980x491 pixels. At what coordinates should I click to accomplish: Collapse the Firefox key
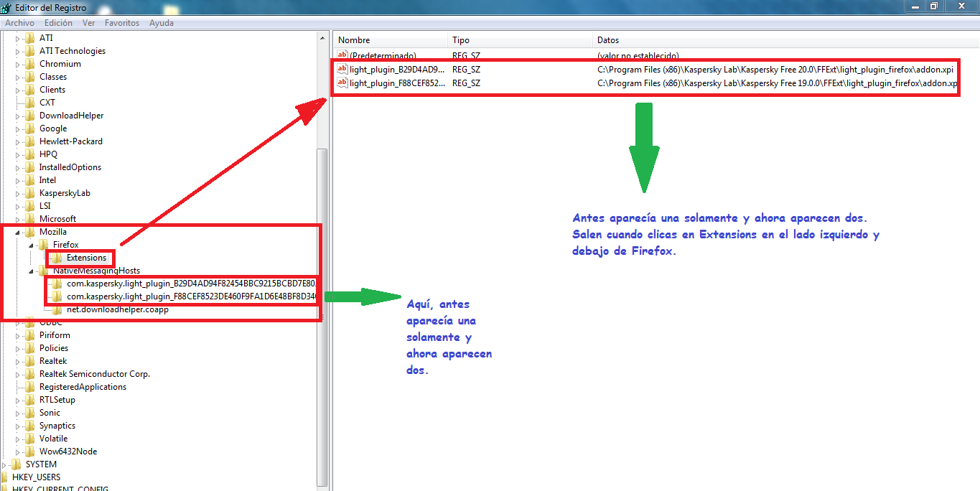coord(32,245)
